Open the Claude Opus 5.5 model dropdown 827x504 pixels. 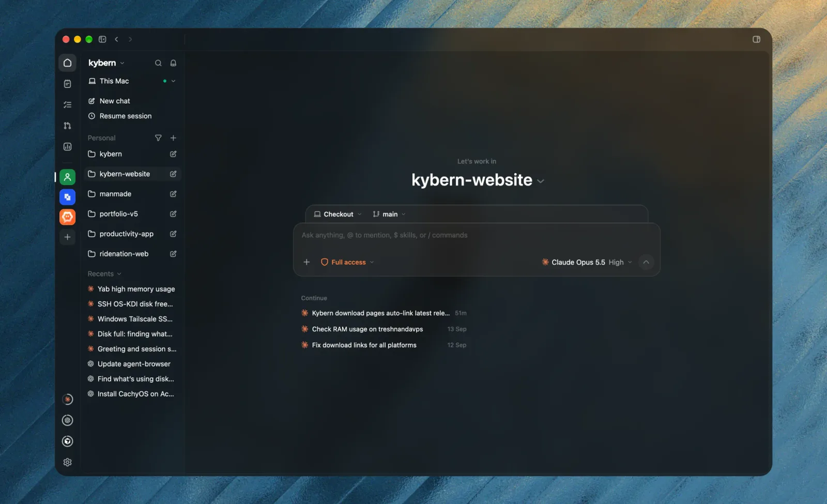coord(587,262)
